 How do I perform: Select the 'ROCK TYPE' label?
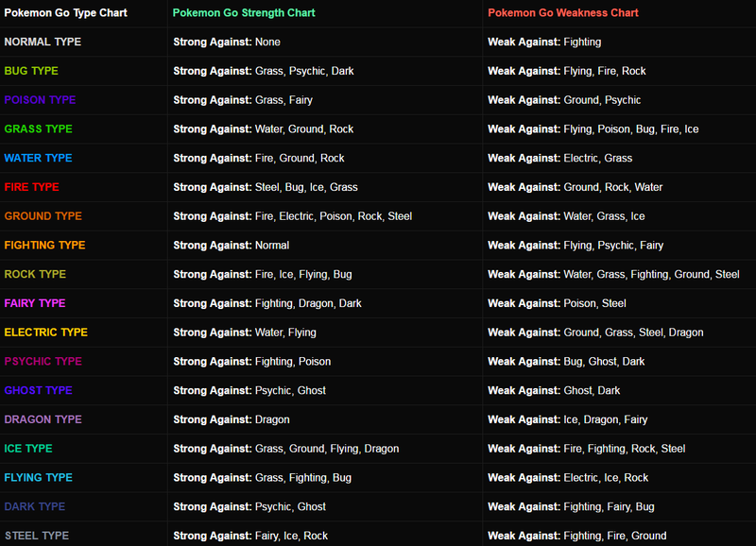pyautogui.click(x=35, y=274)
